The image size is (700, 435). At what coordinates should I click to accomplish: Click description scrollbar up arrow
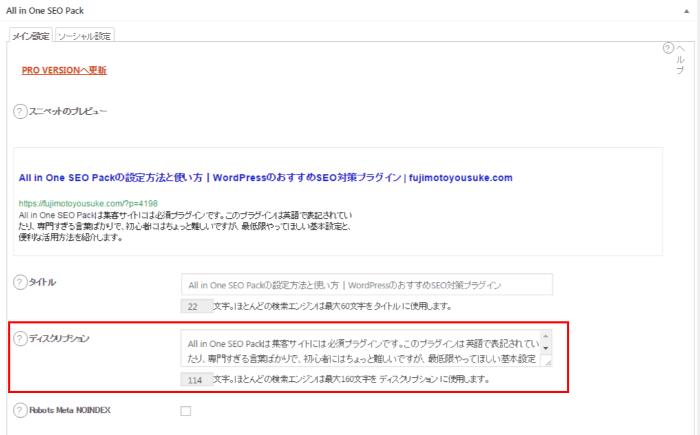[x=546, y=336]
